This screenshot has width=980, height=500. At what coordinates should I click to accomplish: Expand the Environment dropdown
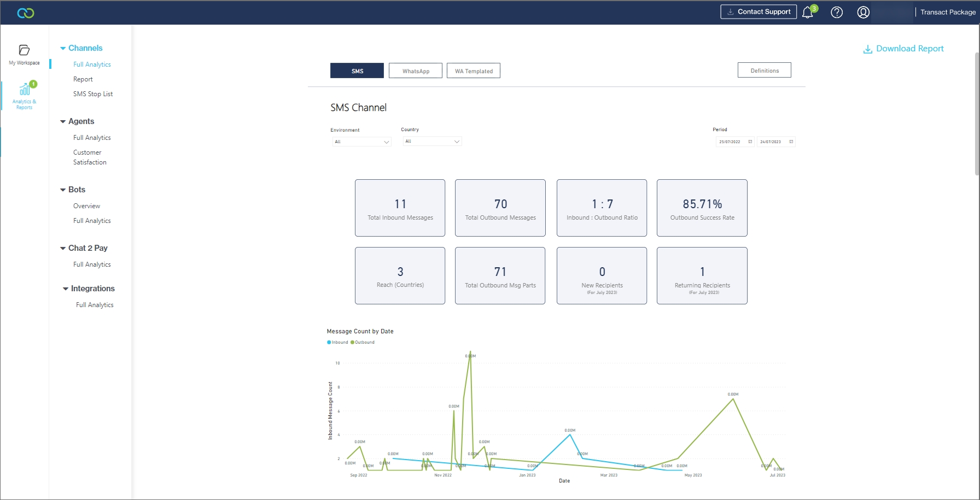point(361,142)
